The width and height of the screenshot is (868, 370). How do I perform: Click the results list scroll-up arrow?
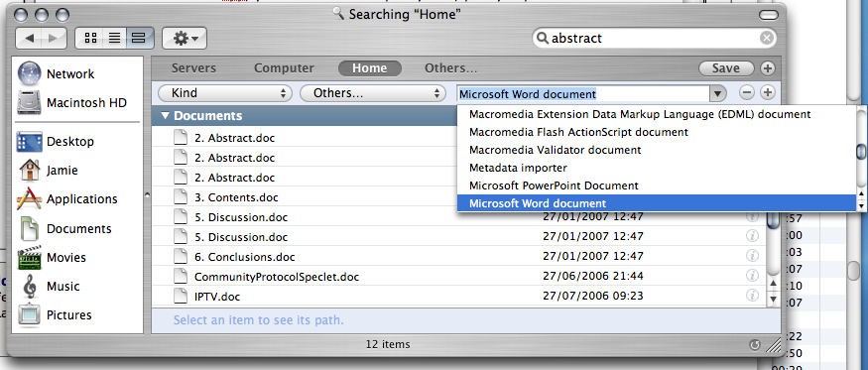tap(774, 284)
